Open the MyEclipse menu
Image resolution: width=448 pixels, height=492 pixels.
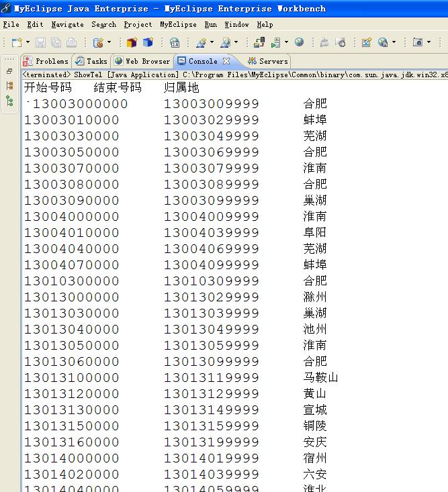tap(178, 24)
